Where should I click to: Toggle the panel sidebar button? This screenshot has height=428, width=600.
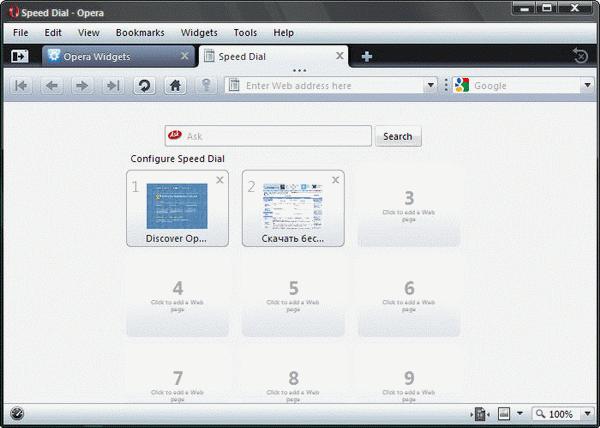[20, 56]
